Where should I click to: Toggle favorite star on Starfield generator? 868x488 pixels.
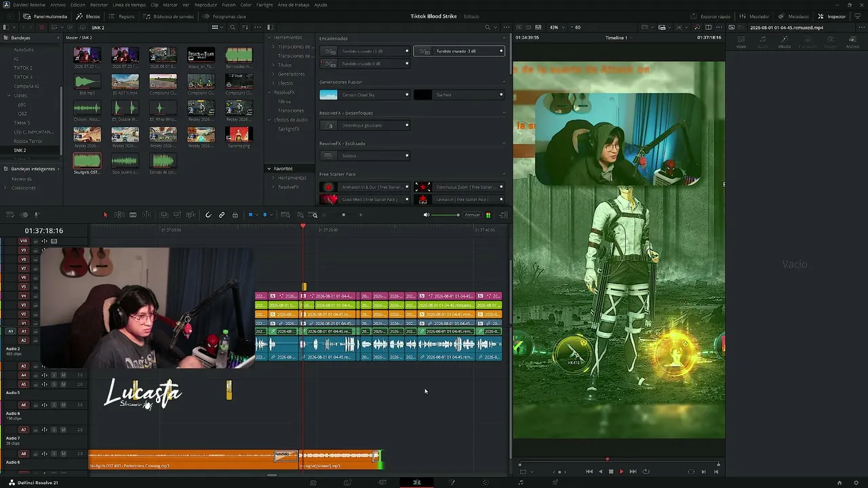[x=501, y=95]
